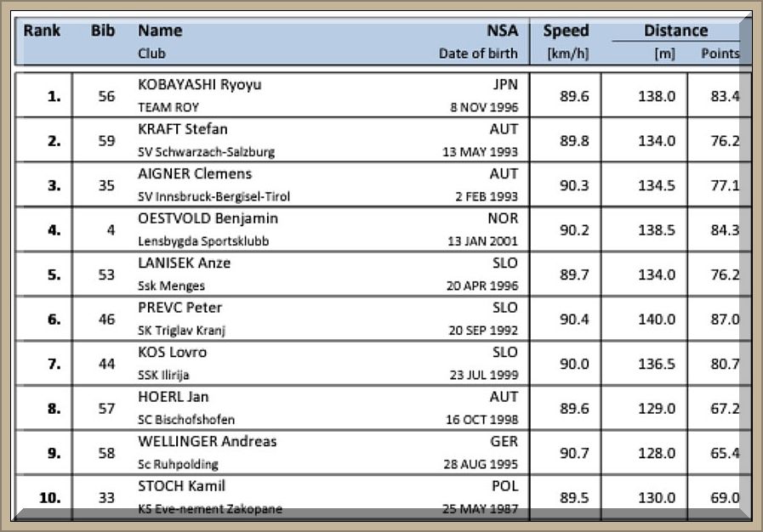Click KOS Lovro's birth date 23 JUL 1999
The width and height of the screenshot is (763, 532).
pyautogui.click(x=483, y=375)
